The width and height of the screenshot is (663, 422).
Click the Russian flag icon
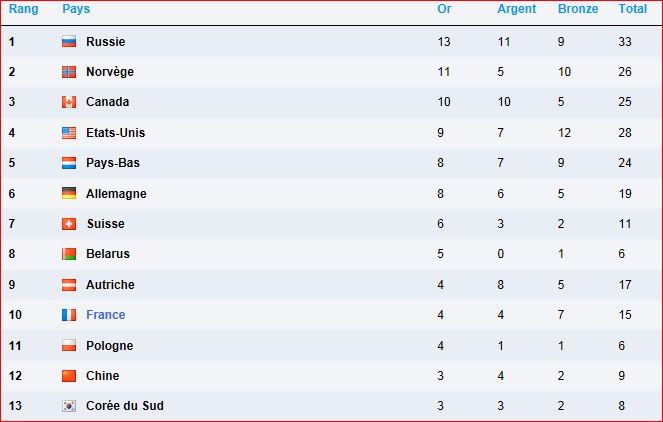69,41
